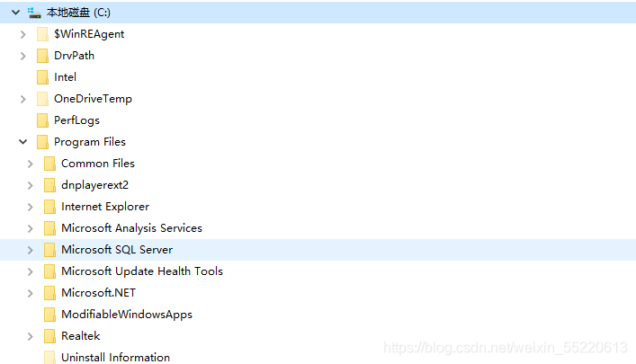Collapse the local disk (C:) node
The width and height of the screenshot is (636, 364).
(x=16, y=13)
